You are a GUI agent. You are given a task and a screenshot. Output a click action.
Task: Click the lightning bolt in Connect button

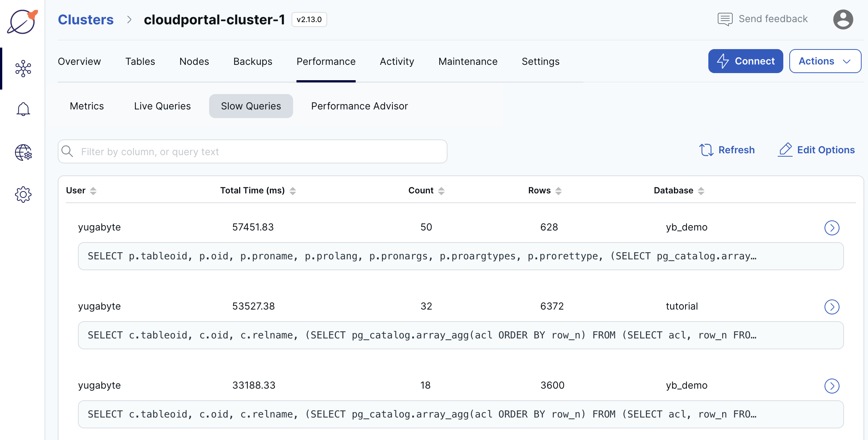click(x=723, y=61)
